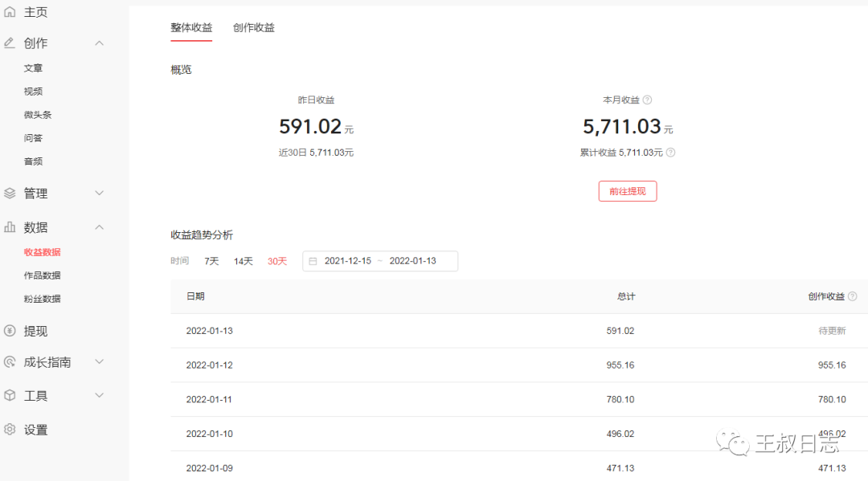Open 主页 in the sidebar
This screenshot has width=868, height=481.
pyautogui.click(x=35, y=12)
